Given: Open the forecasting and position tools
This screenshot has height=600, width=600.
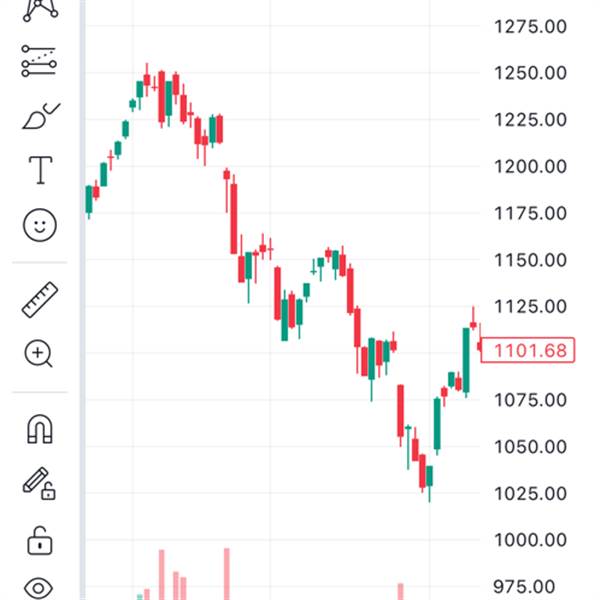Looking at the screenshot, I should 40,63.
